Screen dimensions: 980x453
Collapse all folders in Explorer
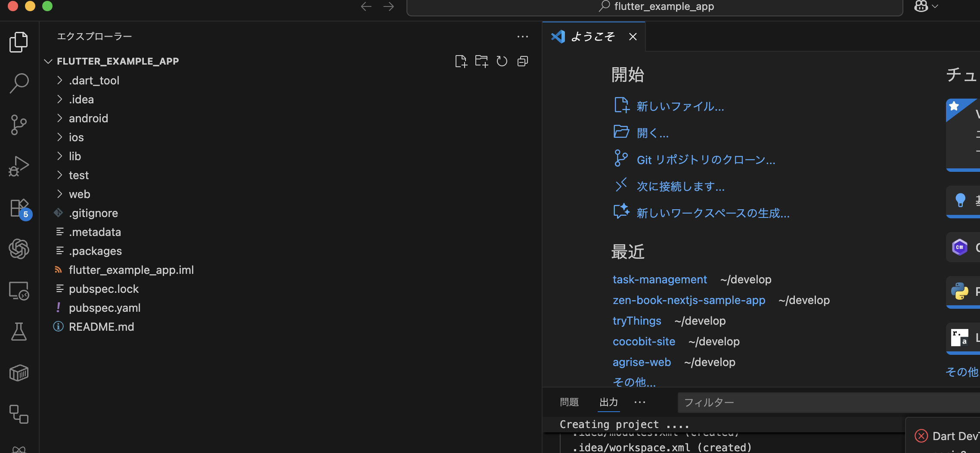[523, 61]
